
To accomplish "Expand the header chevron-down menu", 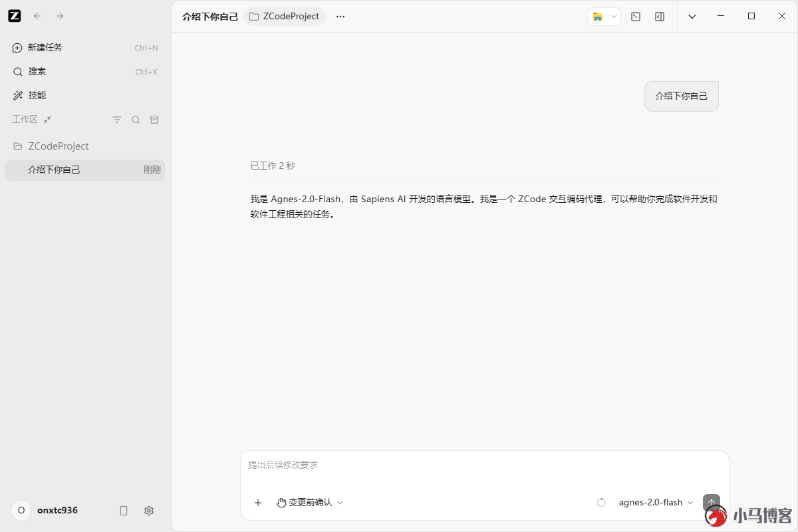I will 692,17.
